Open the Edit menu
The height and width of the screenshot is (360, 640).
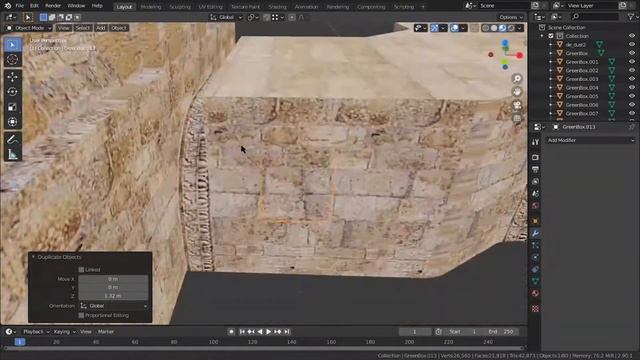click(34, 6)
